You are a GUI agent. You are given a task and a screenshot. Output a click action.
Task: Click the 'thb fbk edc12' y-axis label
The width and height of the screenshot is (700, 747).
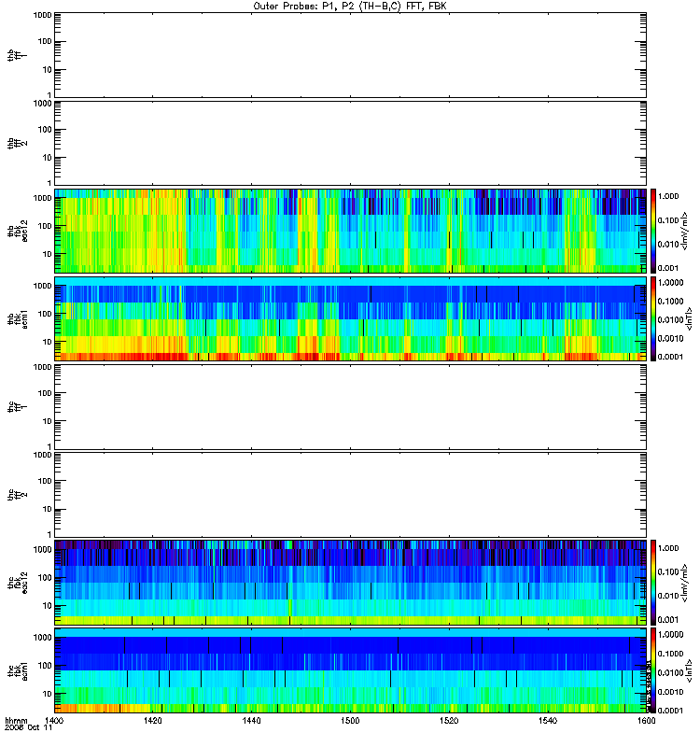(18, 231)
